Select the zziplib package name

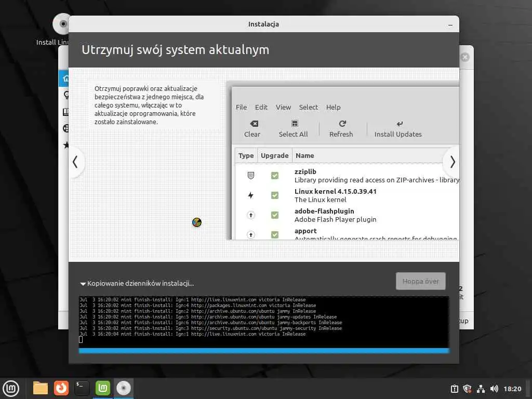pos(305,171)
